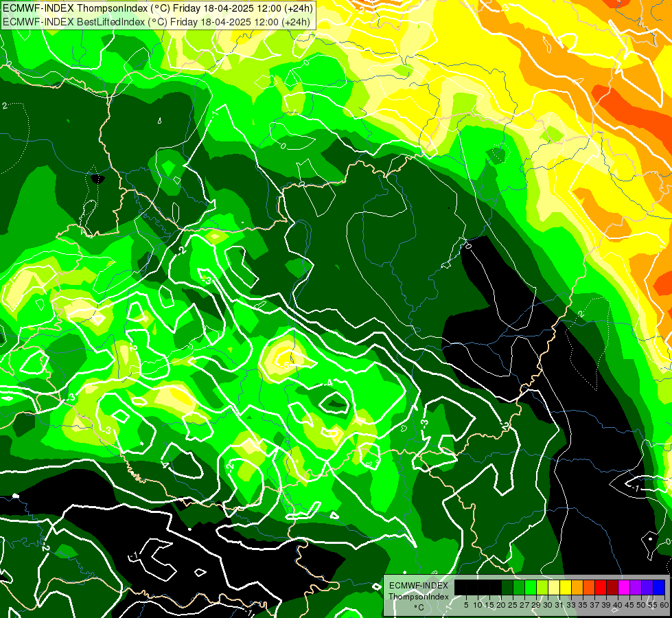
Task: Click the BestLiftedIndex title line at top
Action: coord(157,22)
